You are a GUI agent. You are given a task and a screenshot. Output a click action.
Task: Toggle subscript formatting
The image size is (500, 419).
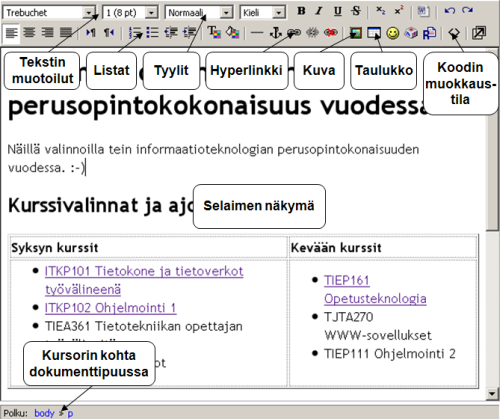pos(381,11)
